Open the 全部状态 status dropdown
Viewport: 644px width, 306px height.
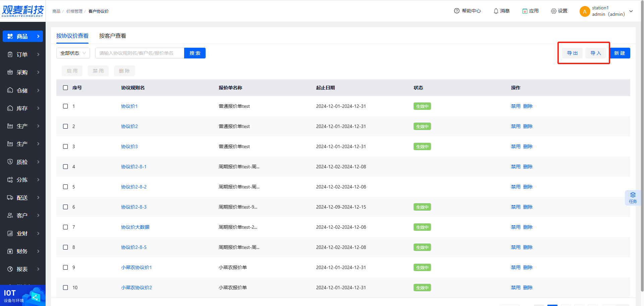click(x=73, y=53)
